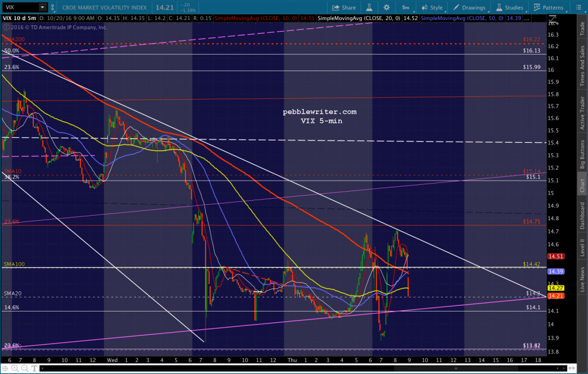Image resolution: width=588 pixels, height=374 pixels.
Task: Click the SimpleMovingAvg (CLOSE, 50, 0) label
Action: tap(462, 18)
